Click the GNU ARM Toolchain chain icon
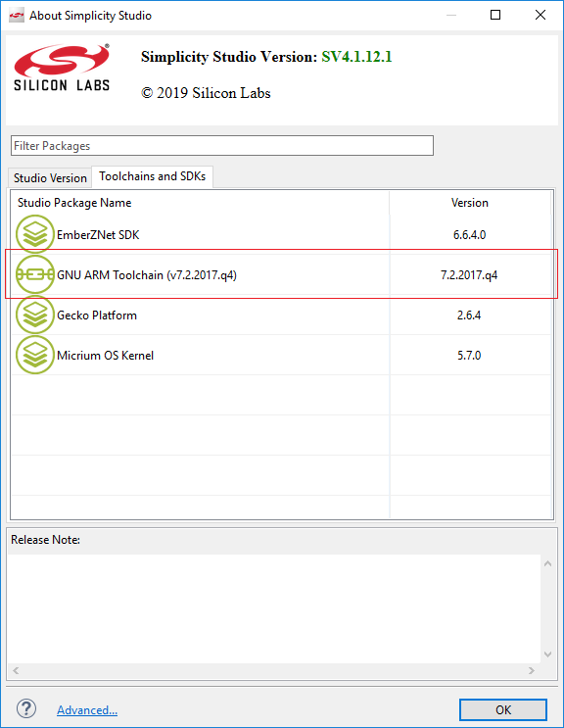564x728 pixels. click(x=35, y=275)
